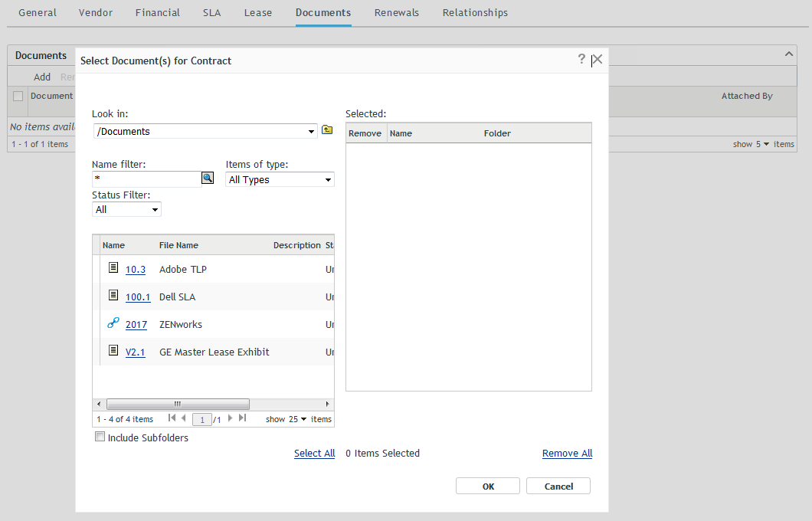Click the document icon beside Dell SLA
The width and height of the screenshot is (812, 521).
(113, 297)
